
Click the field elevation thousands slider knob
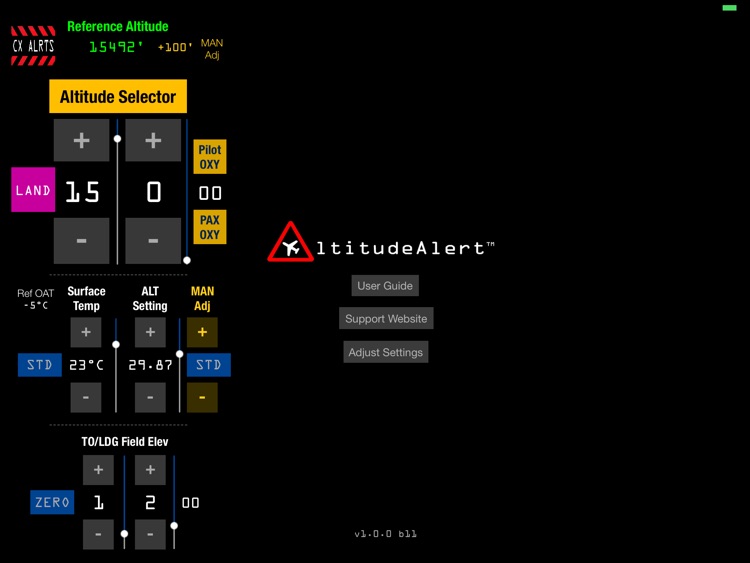[124, 533]
